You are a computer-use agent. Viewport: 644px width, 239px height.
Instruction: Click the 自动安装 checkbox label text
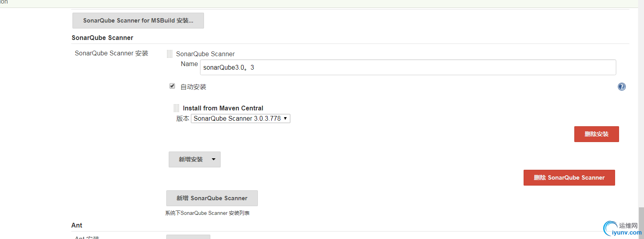tap(193, 87)
